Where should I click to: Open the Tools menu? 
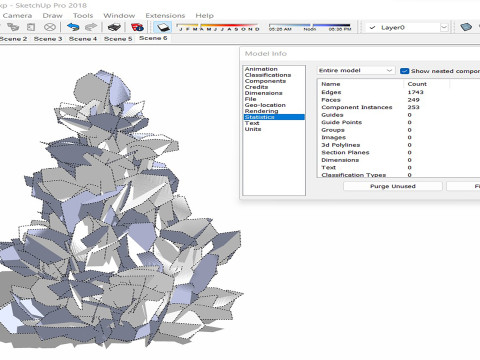click(x=83, y=16)
